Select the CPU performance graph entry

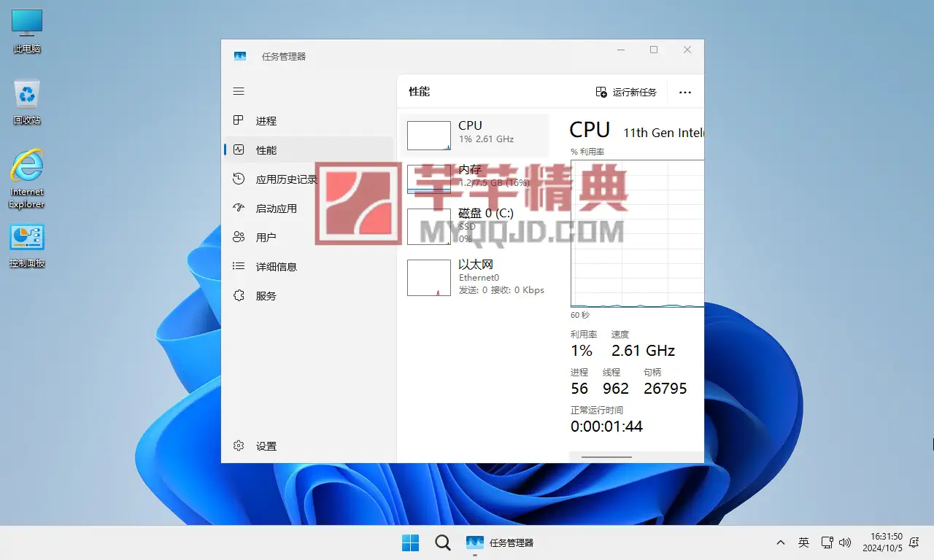tap(474, 135)
